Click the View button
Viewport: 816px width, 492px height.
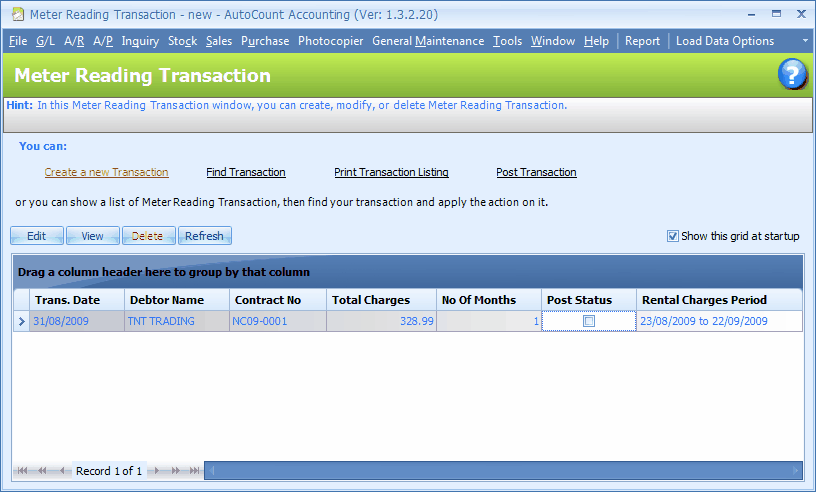[x=93, y=236]
